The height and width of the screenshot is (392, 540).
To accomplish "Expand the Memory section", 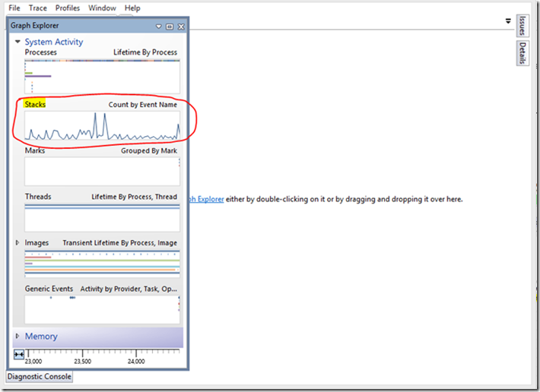I will (x=17, y=336).
